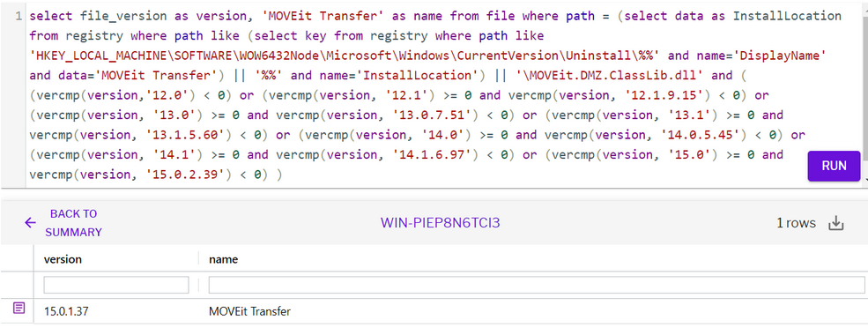Filter by typing in the version column field
The width and height of the screenshot is (868, 335).
115,285
